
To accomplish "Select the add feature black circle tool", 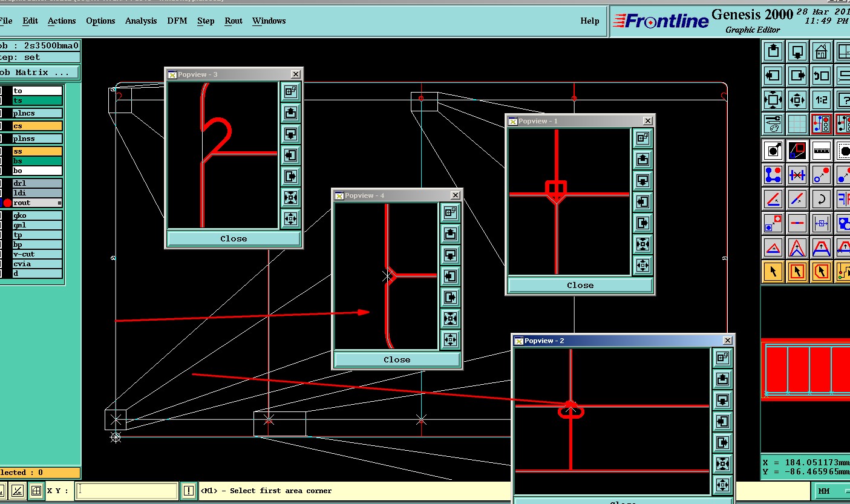I will [773, 151].
